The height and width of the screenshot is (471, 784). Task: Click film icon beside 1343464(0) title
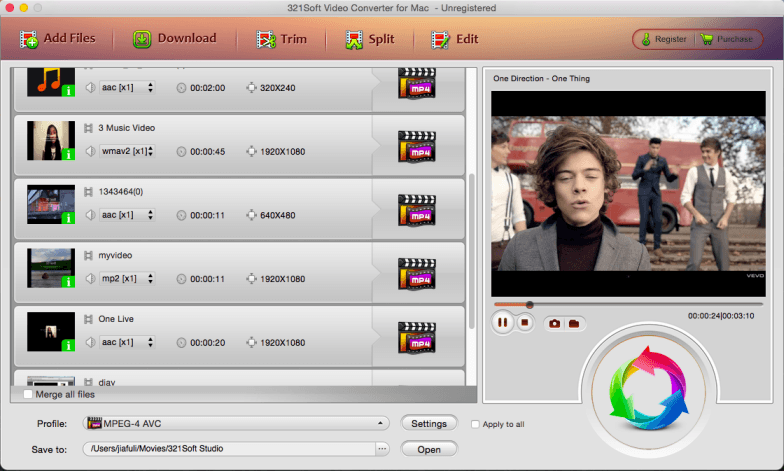pyautogui.click(x=88, y=192)
